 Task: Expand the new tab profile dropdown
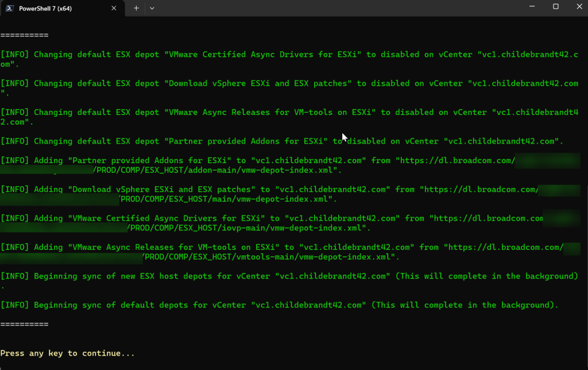[x=152, y=8]
